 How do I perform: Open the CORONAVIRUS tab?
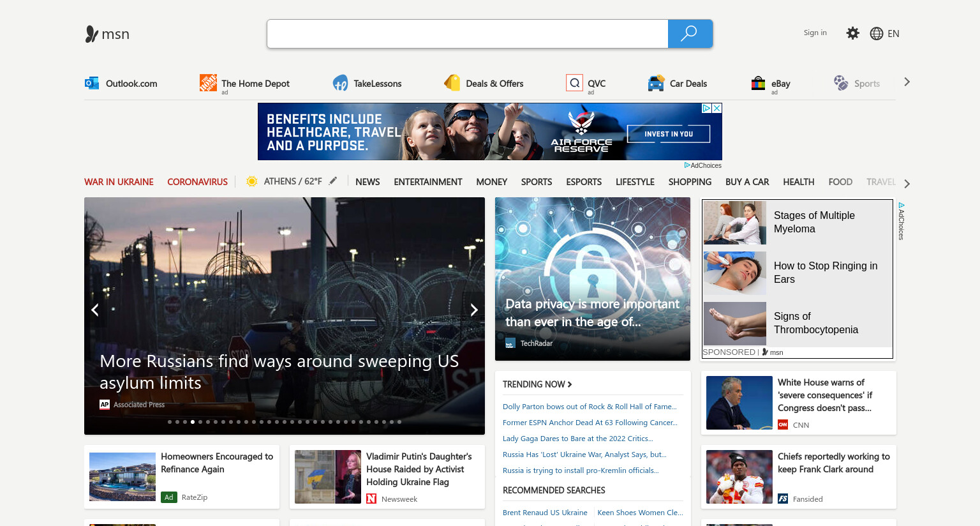(197, 182)
